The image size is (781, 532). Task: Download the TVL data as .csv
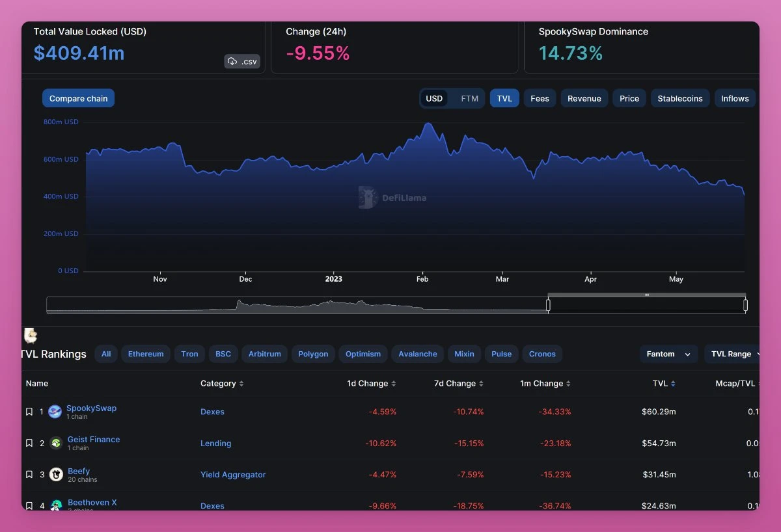coord(241,62)
